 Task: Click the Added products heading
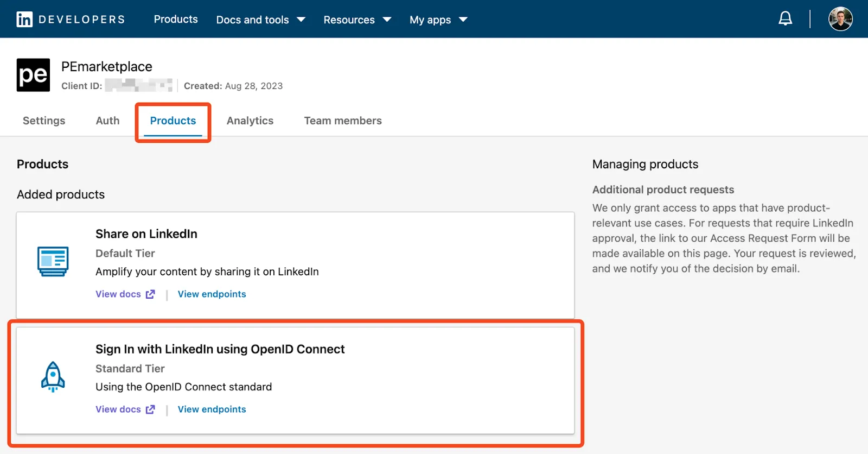(x=61, y=194)
